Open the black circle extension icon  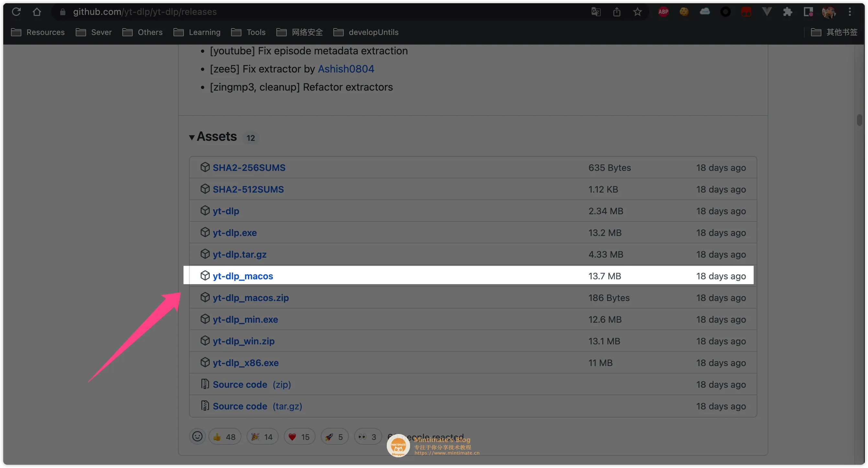pos(725,12)
